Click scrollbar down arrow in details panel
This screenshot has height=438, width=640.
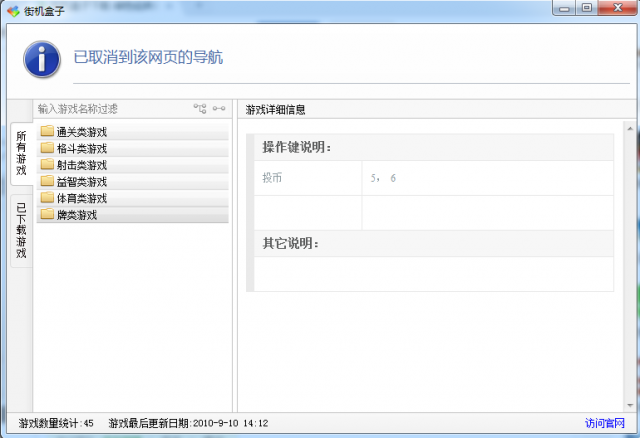click(630, 405)
